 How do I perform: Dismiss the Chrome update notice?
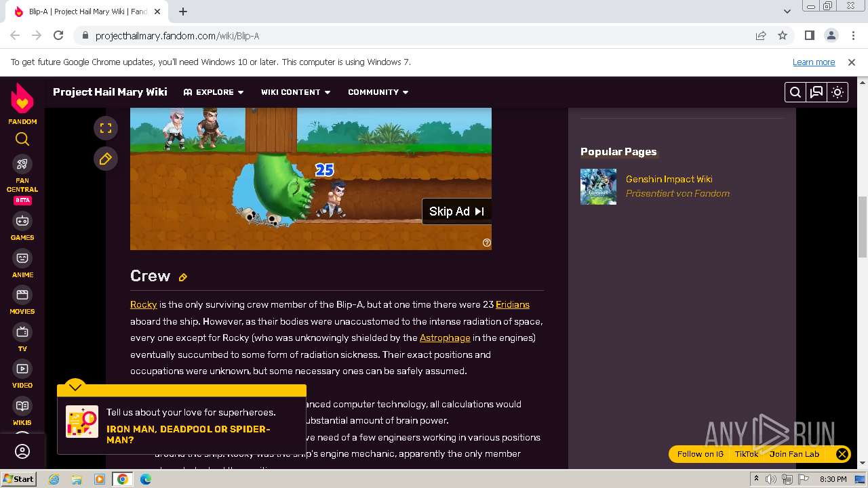[852, 62]
